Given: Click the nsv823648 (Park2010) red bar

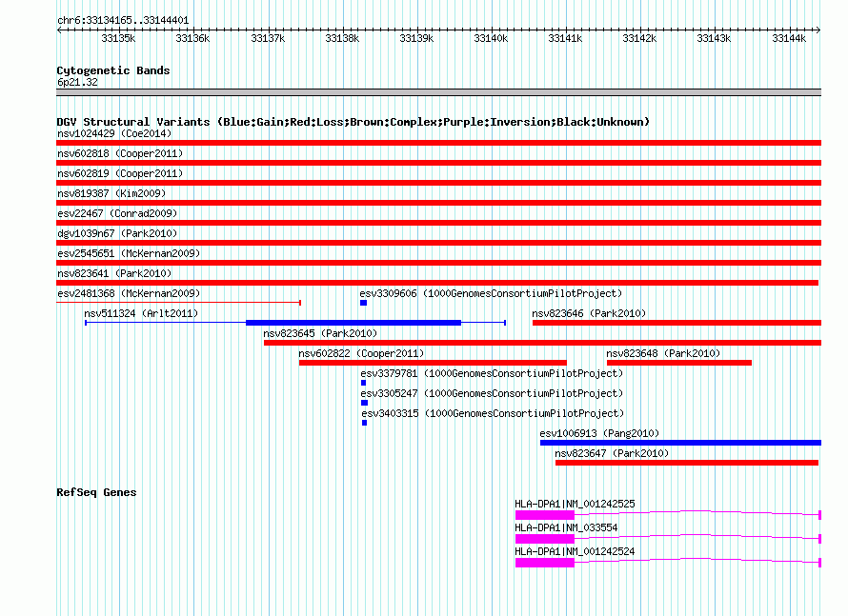Looking at the screenshot, I should pyautogui.click(x=679, y=363).
